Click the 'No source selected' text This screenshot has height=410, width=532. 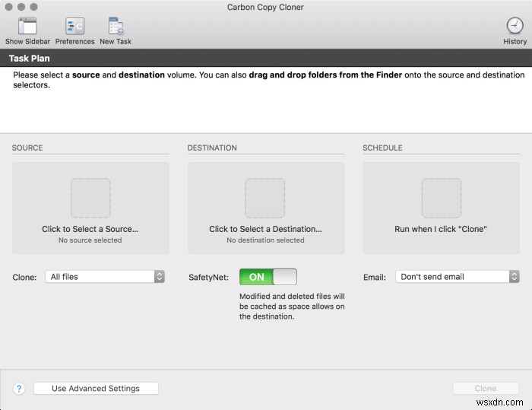(x=90, y=240)
